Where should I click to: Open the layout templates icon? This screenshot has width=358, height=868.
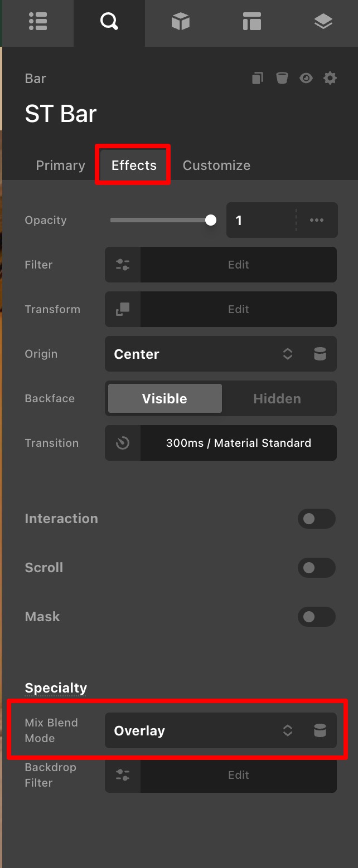(251, 22)
